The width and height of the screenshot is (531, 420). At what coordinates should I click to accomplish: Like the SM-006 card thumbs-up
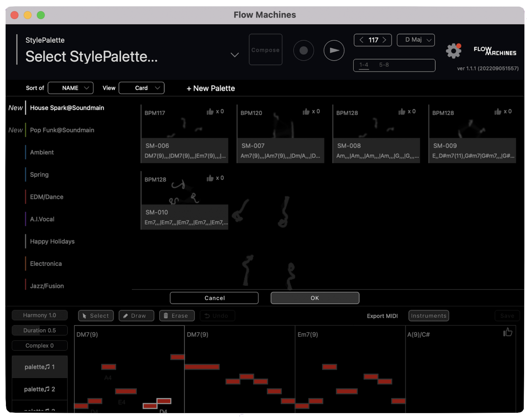click(210, 112)
